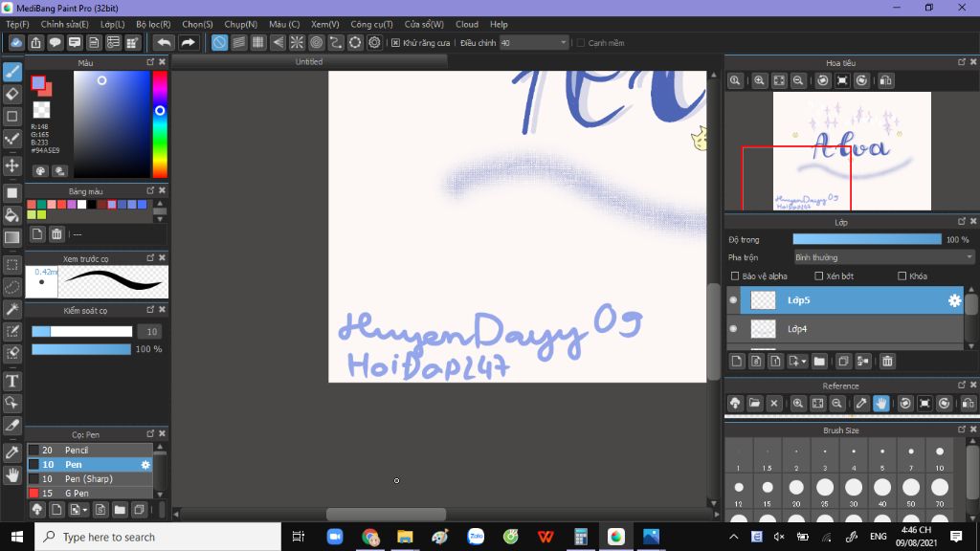Viewport: 980px width, 551px height.
Task: Select the G Pen brush
Action: pyautogui.click(x=89, y=493)
